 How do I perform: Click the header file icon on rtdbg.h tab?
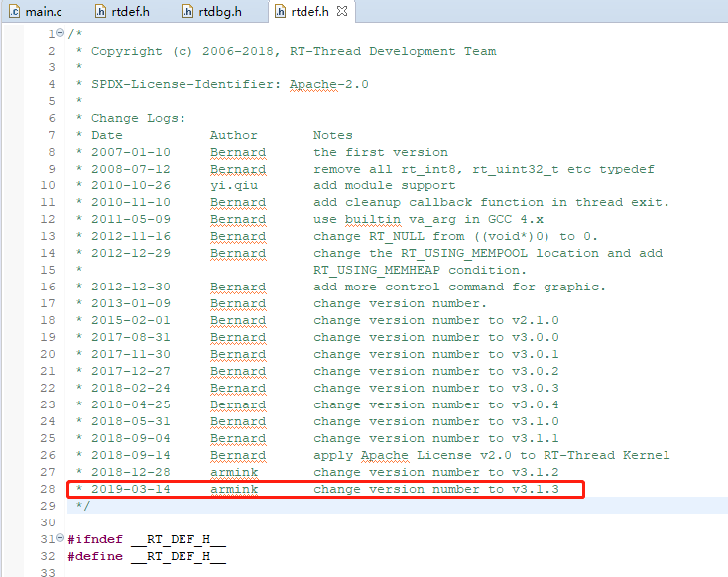[x=190, y=12]
